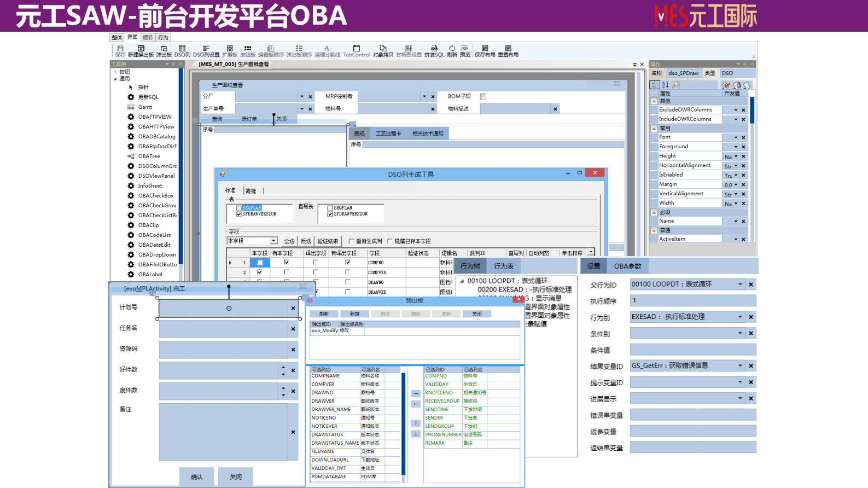Open the 相关技术通知 tab
The height and width of the screenshot is (488, 868).
(x=428, y=133)
